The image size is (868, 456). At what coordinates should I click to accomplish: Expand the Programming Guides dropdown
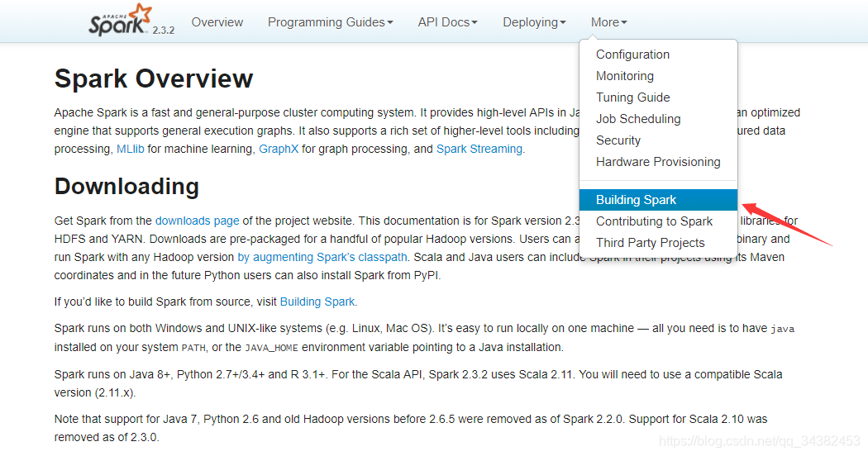(331, 22)
